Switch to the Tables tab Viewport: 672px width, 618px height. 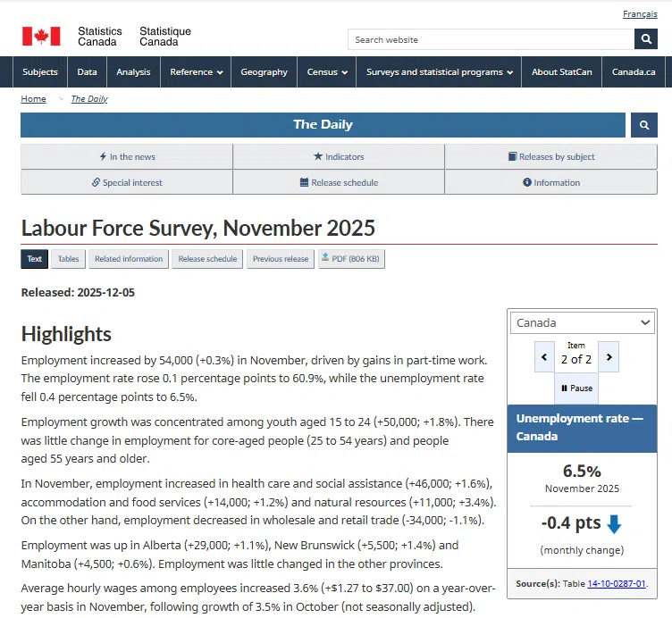(68, 259)
